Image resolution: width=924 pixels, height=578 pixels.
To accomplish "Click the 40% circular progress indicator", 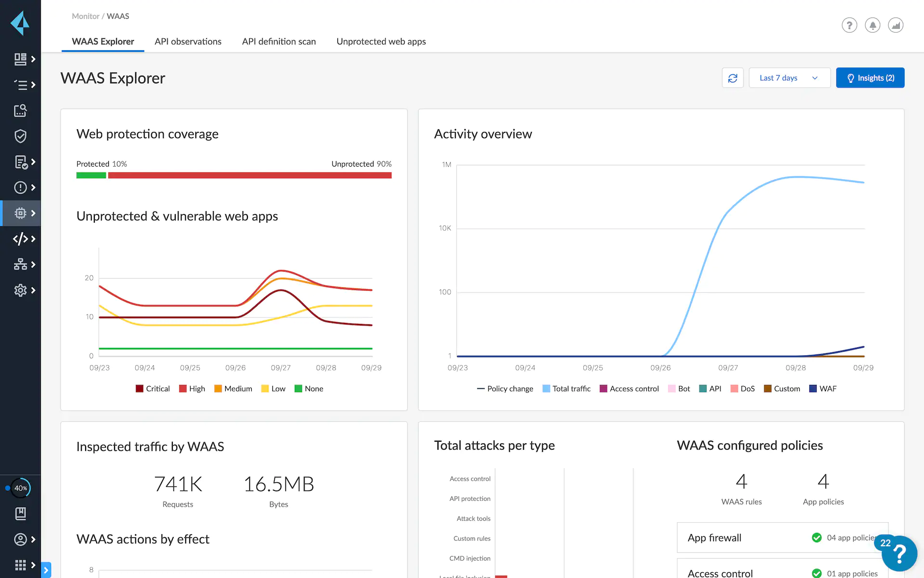I will click(21, 487).
